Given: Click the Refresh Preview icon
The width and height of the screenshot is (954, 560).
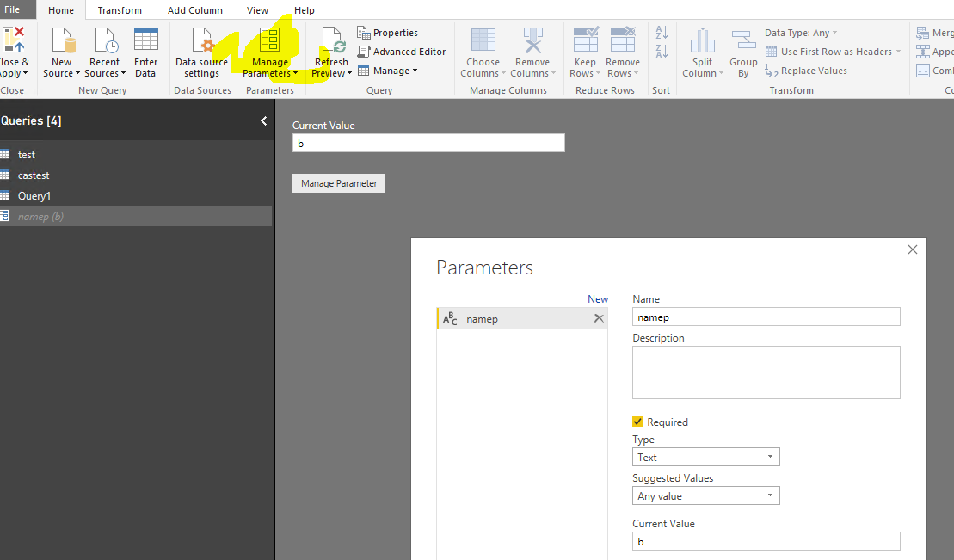Looking at the screenshot, I should pos(333,40).
